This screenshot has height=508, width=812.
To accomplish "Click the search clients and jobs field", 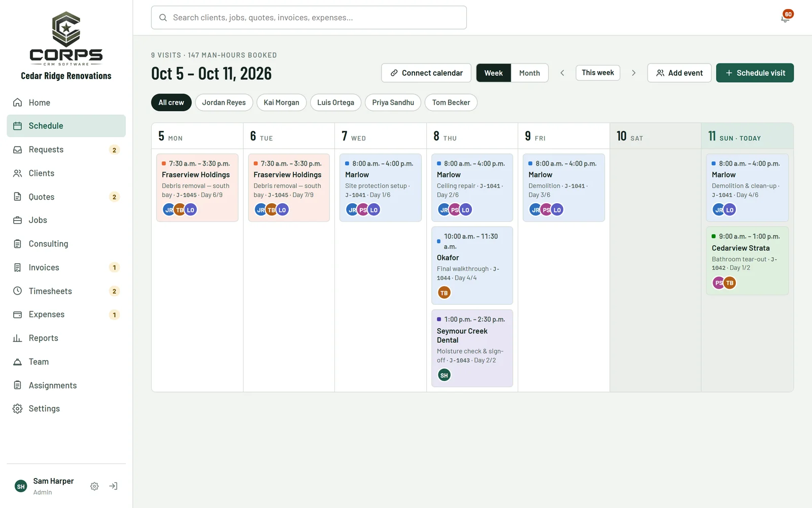I will [309, 18].
